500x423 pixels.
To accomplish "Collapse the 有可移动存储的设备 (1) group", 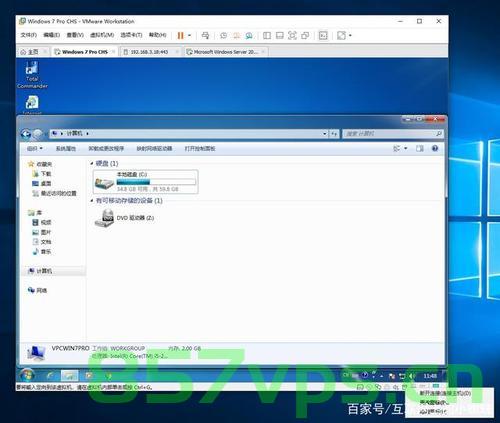I will [92, 201].
